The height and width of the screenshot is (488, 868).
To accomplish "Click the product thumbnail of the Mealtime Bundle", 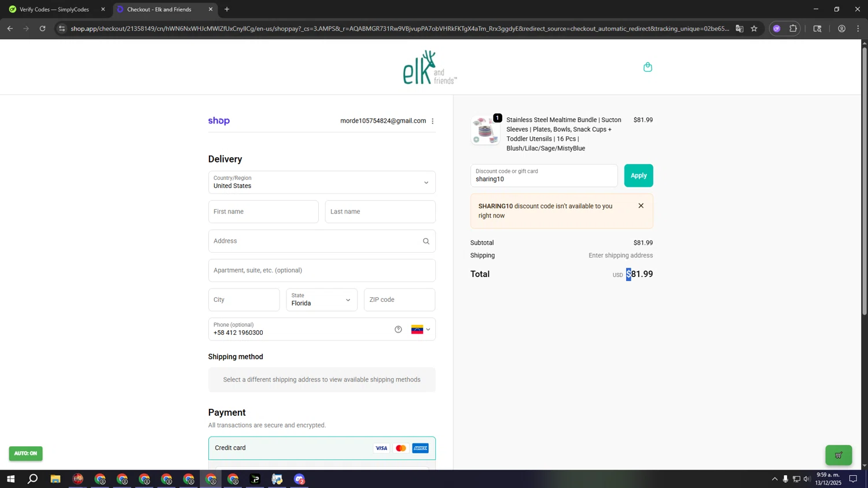I will 485,131.
